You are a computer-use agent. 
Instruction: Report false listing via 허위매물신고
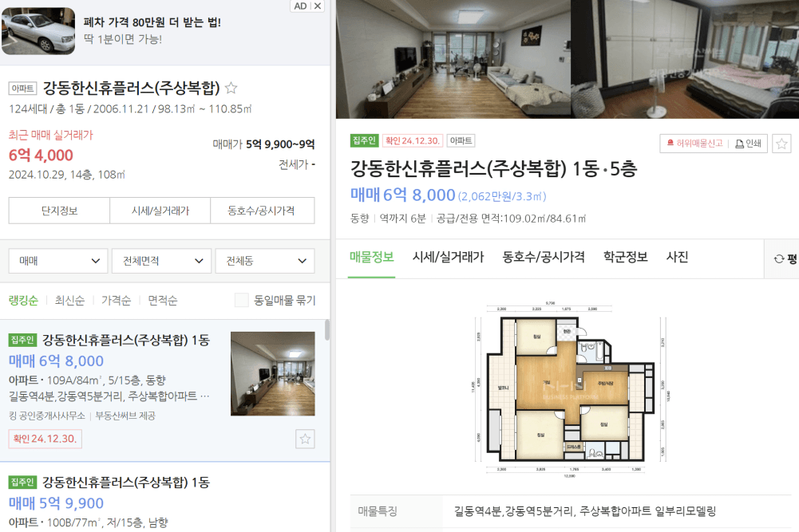coord(694,144)
